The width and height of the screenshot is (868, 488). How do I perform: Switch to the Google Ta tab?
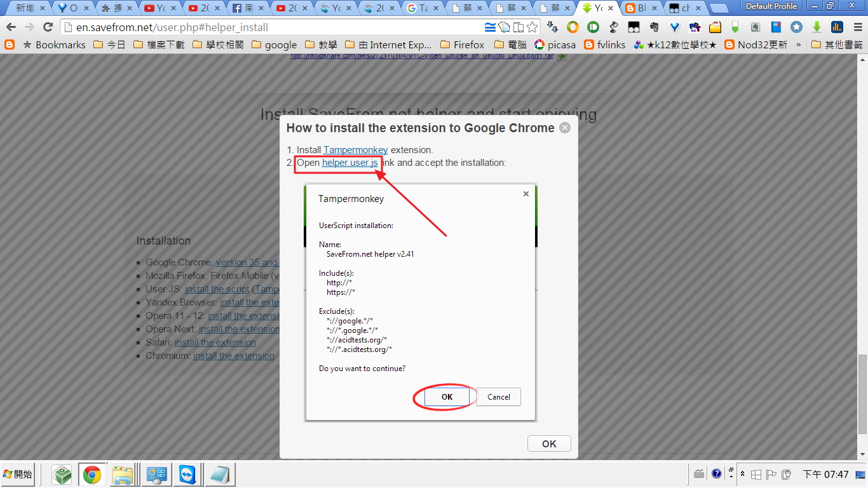click(x=423, y=8)
